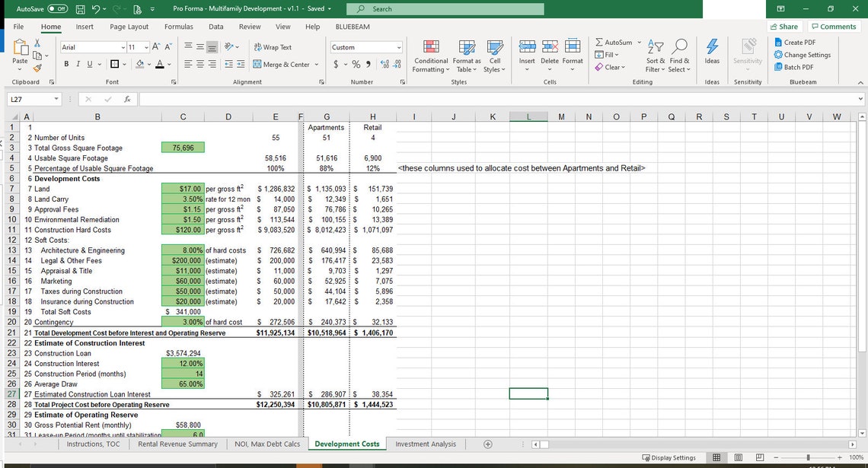Select the Format as Table tool
868x468 pixels.
467,55
